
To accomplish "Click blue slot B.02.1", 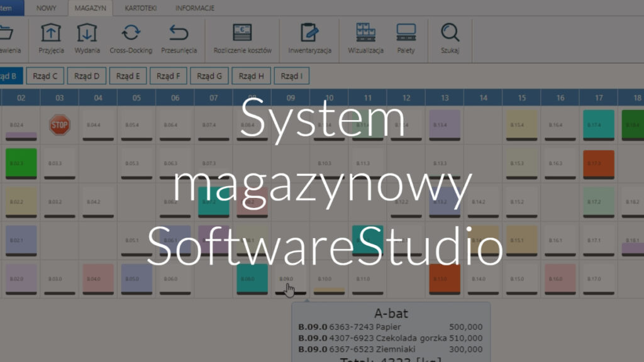I will click(x=21, y=241).
